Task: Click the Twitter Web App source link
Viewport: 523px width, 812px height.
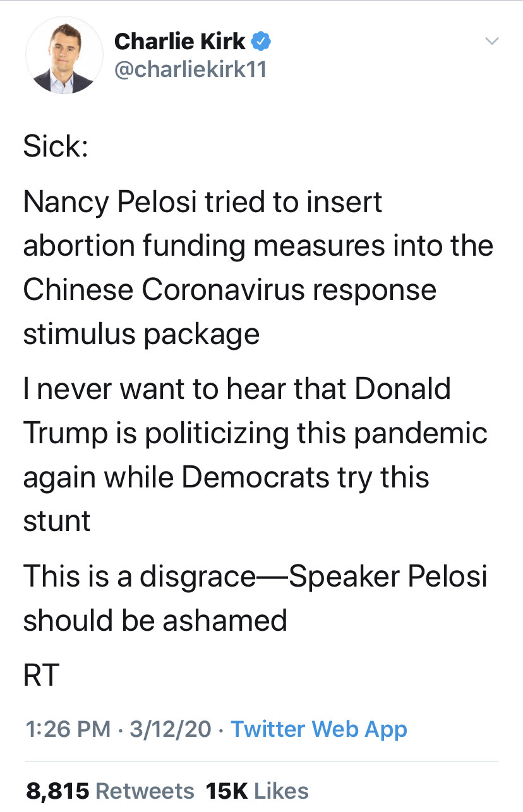Action: click(319, 729)
